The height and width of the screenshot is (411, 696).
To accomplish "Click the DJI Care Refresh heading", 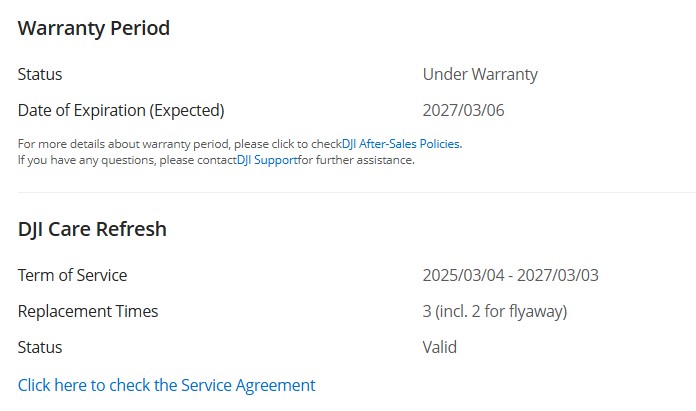I will tap(92, 229).
